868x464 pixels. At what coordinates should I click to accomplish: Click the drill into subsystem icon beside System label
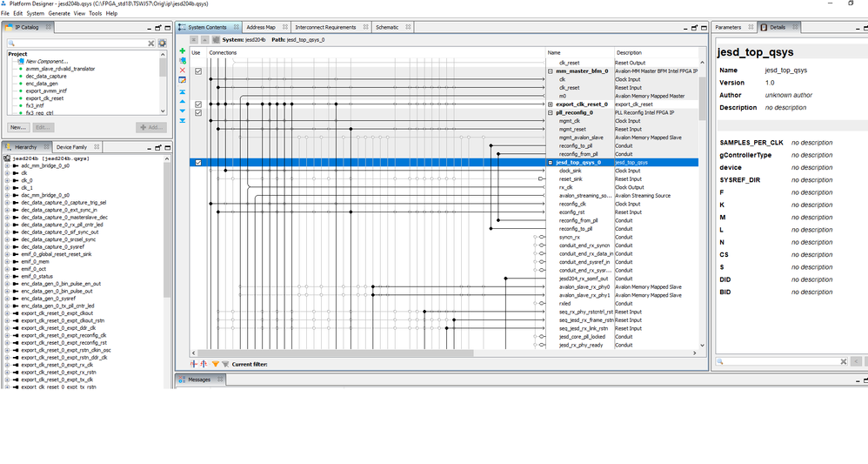216,40
